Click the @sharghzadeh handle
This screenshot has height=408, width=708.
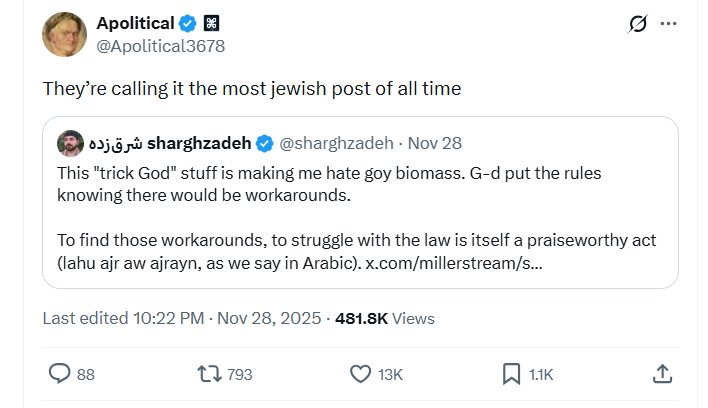click(x=335, y=142)
